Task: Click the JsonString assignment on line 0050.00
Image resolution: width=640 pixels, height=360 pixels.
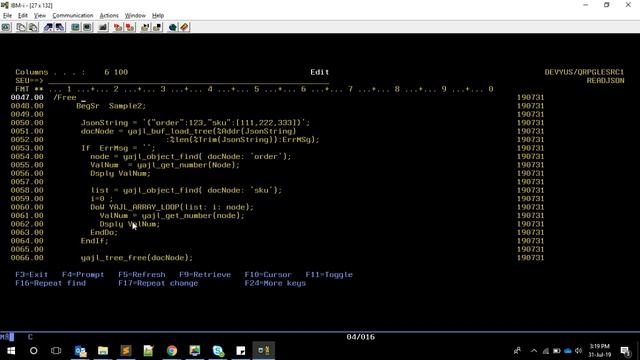Action: [x=196, y=123]
